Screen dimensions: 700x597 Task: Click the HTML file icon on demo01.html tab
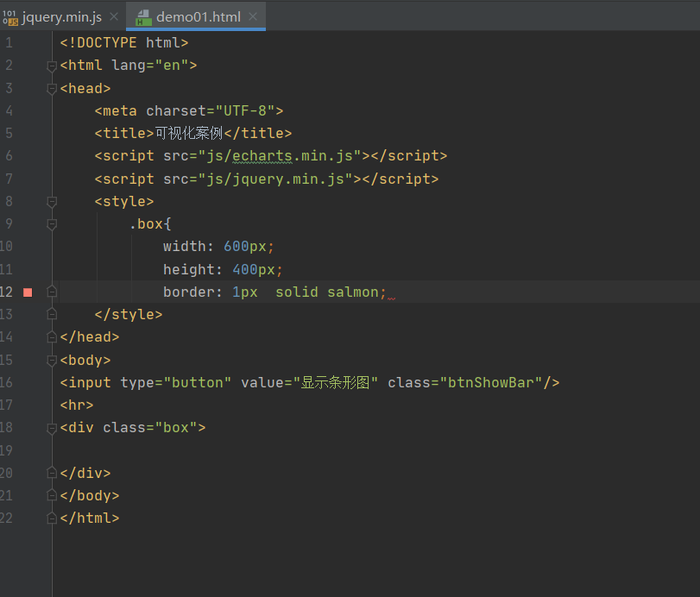click(144, 17)
